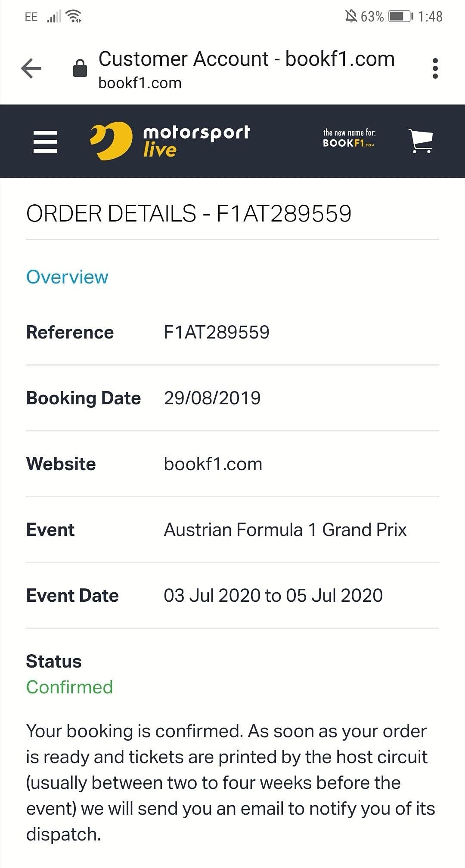Tap the battery status icon

[x=400, y=16]
